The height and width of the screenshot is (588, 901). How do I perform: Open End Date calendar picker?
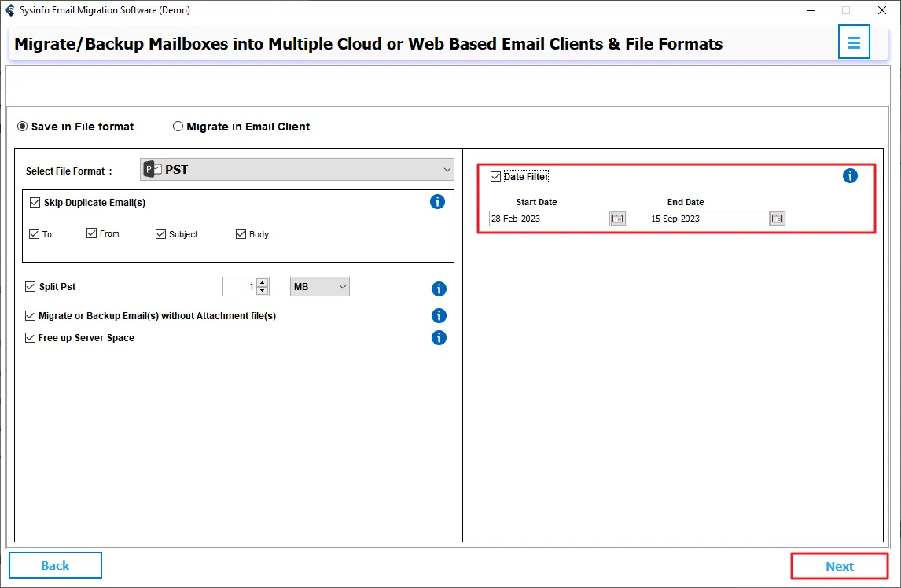[778, 219]
